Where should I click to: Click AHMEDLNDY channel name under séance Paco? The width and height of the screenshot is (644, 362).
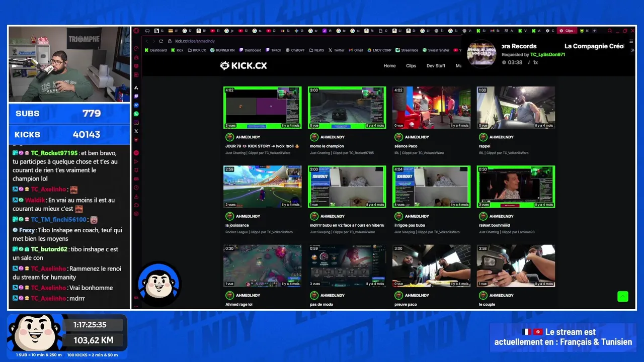417,137
